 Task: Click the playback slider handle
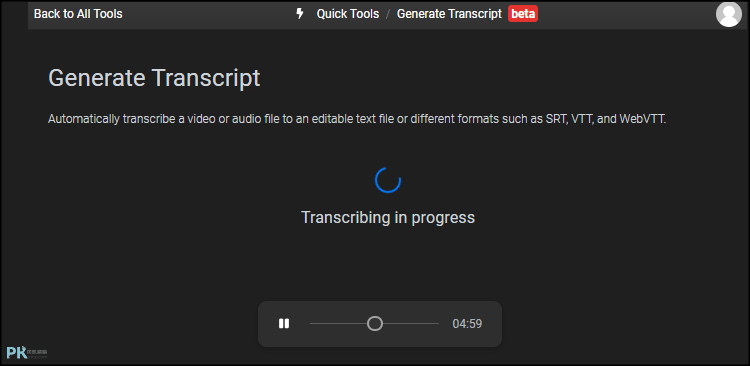pyautogui.click(x=375, y=324)
